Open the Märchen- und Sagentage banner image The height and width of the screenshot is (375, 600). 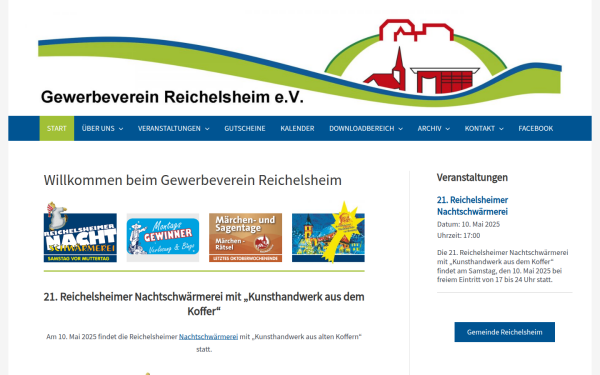coord(245,238)
